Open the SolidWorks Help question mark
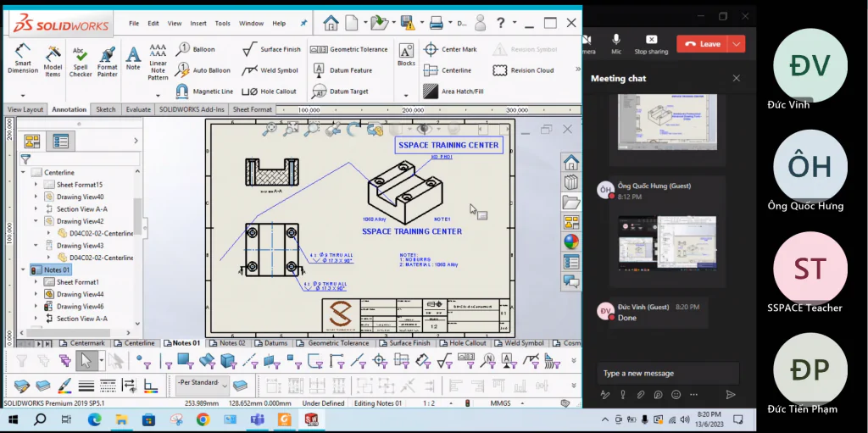Screen dimensions: 868x433 click(x=500, y=23)
